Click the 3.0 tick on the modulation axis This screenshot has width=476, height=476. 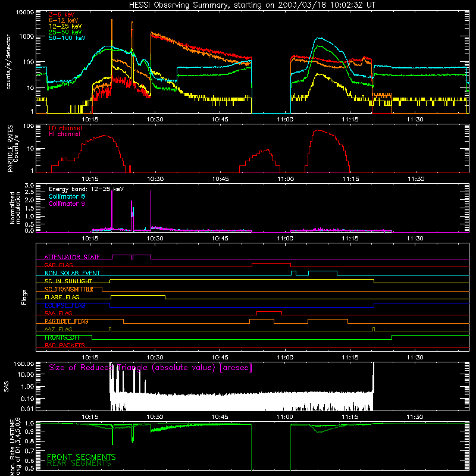pos(29,185)
